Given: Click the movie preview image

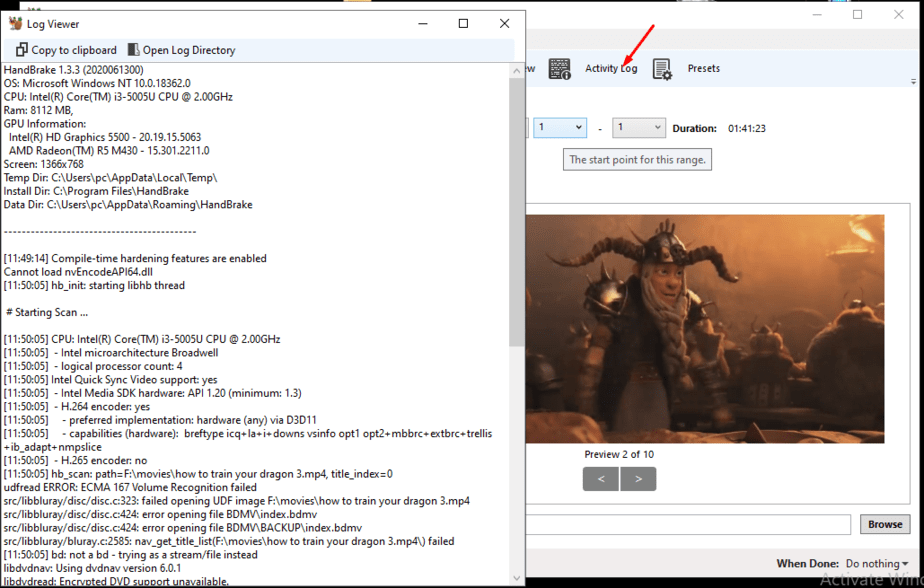Looking at the screenshot, I should (705, 328).
